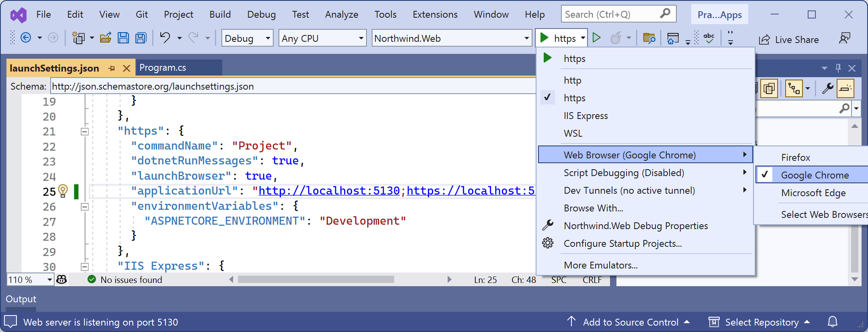Collapse the environmentVariables block on line 26
The width and height of the screenshot is (868, 332).
[84, 207]
